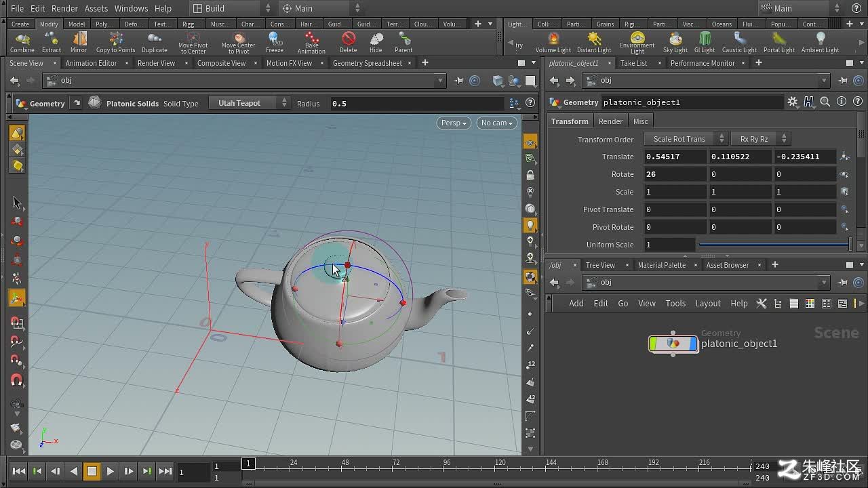This screenshot has width=868, height=488.
Task: Toggle the viewport lock icon
Action: tap(530, 175)
